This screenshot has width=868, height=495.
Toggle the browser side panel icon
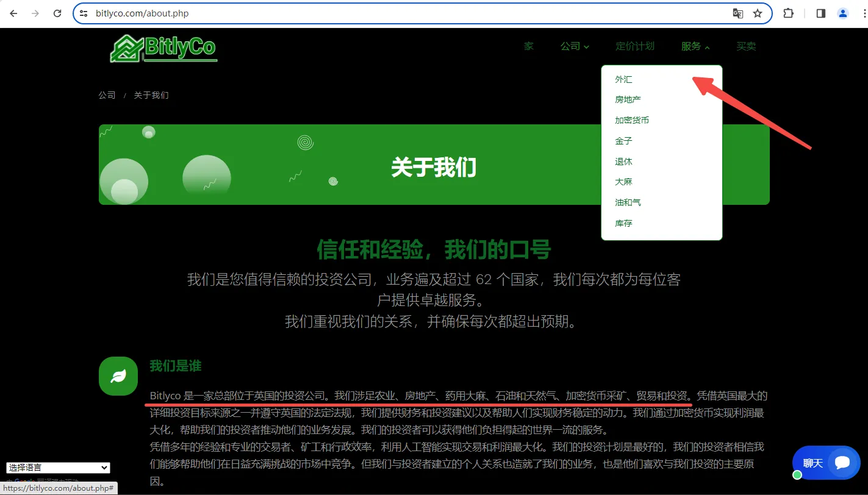click(x=821, y=13)
